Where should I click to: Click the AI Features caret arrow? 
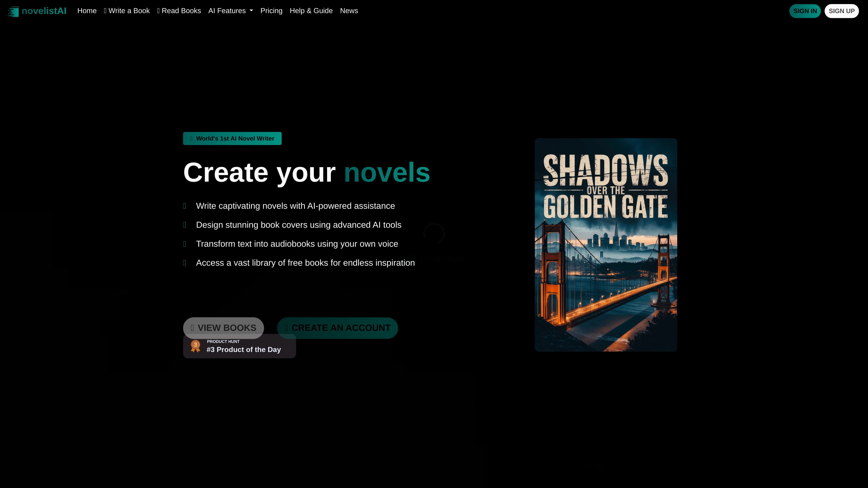point(251,11)
